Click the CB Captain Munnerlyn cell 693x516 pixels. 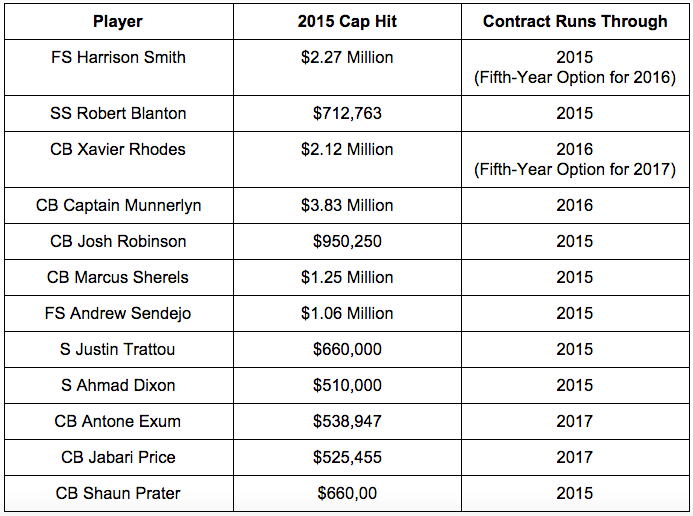(x=118, y=205)
